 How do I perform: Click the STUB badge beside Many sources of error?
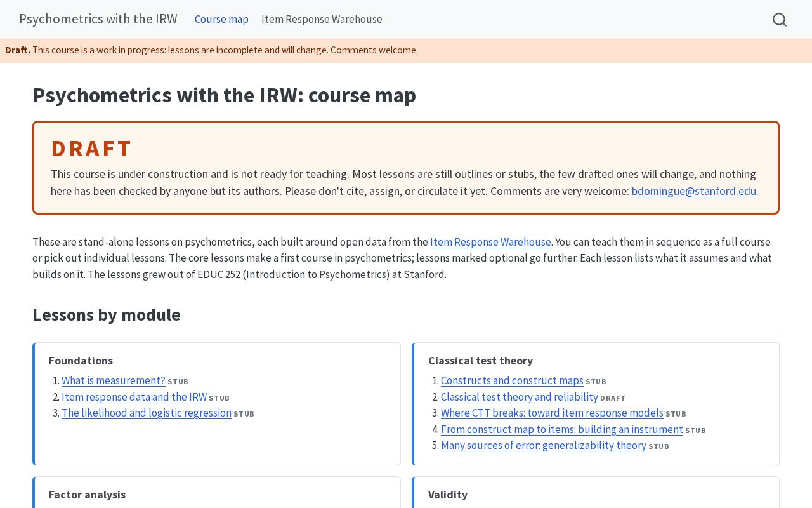coord(658,446)
